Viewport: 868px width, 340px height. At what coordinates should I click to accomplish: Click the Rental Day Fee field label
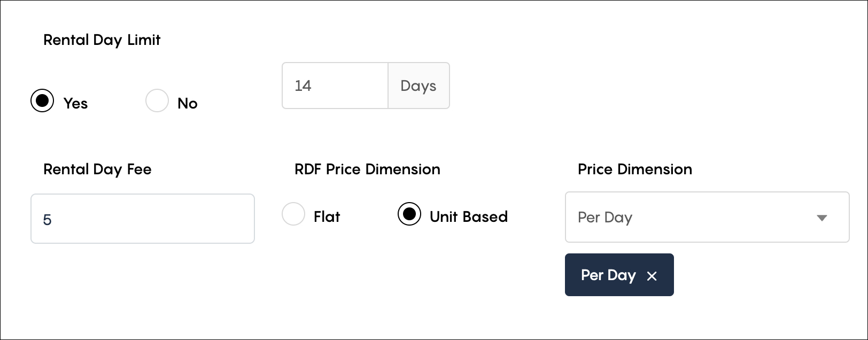[97, 169]
